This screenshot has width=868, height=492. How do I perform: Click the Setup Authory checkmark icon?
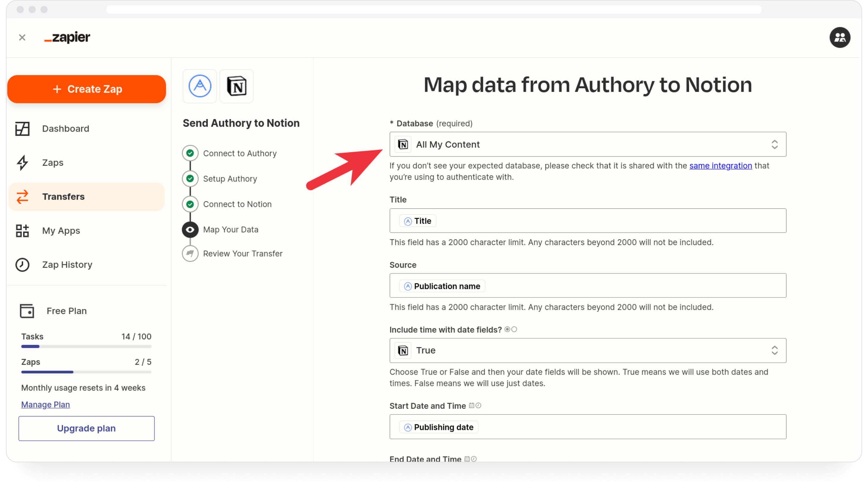coord(190,179)
